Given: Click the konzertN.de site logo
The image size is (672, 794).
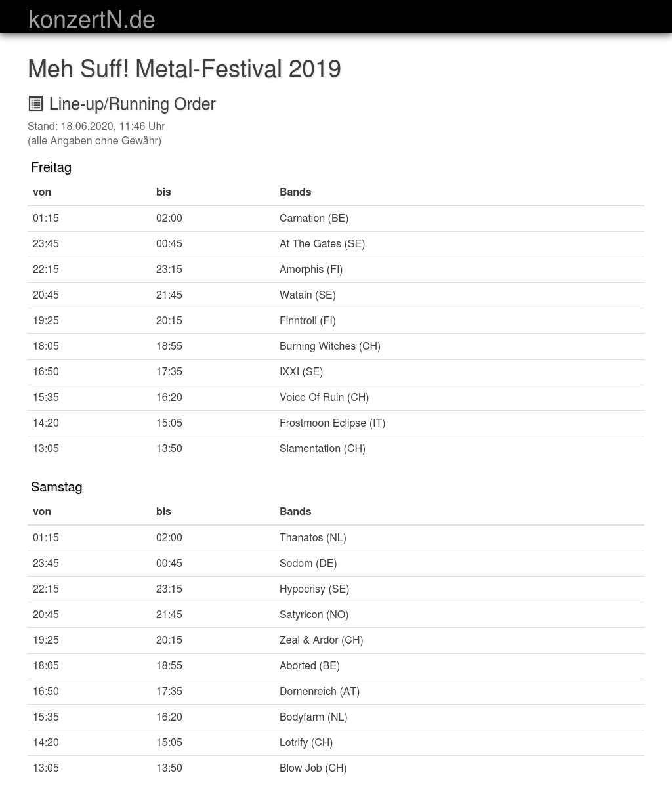Looking at the screenshot, I should [x=92, y=20].
